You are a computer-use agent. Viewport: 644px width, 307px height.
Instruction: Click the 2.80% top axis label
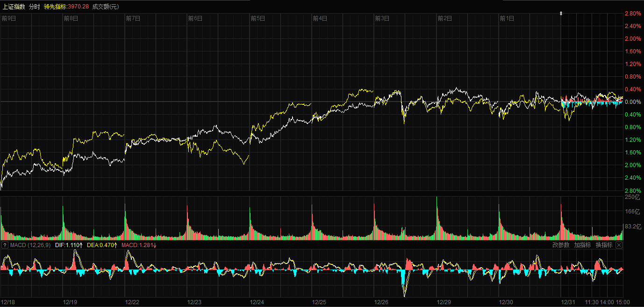click(633, 14)
